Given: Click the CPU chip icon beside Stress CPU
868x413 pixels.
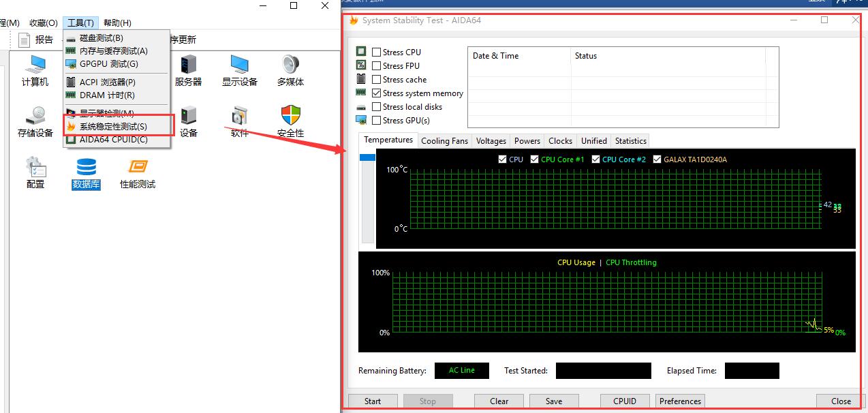Looking at the screenshot, I should (361, 52).
